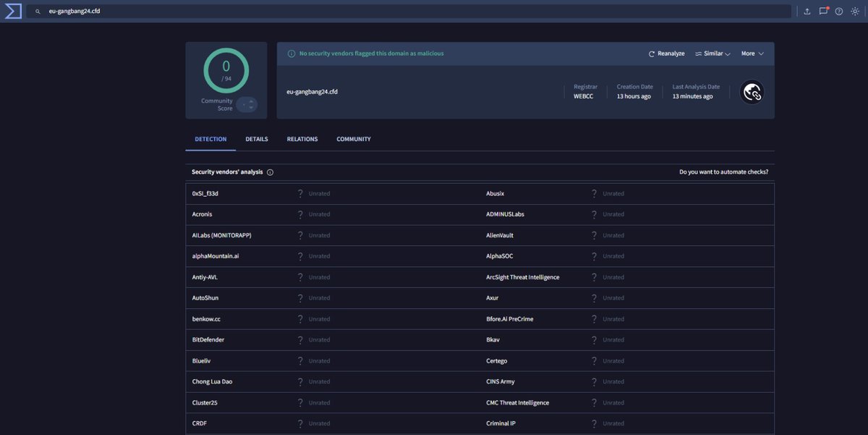Click the unrated question icon for Antiy-AVL
Viewport: 868px width, 435px height.
[x=300, y=277]
